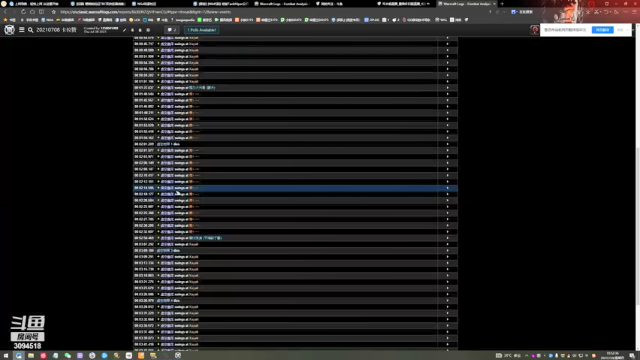This screenshot has width=640, height=360.
Task: Reload the page with the browser refresh icon
Action: coord(23,12)
